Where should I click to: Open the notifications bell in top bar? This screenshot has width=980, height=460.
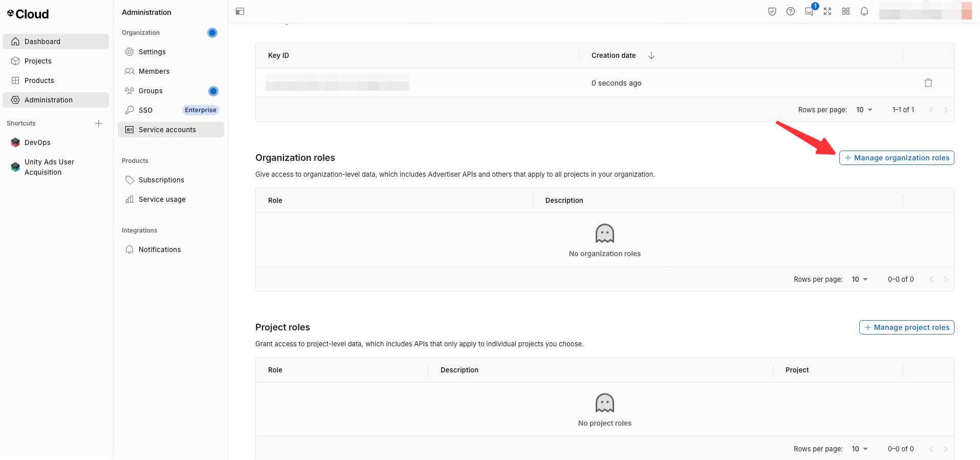pos(864,11)
